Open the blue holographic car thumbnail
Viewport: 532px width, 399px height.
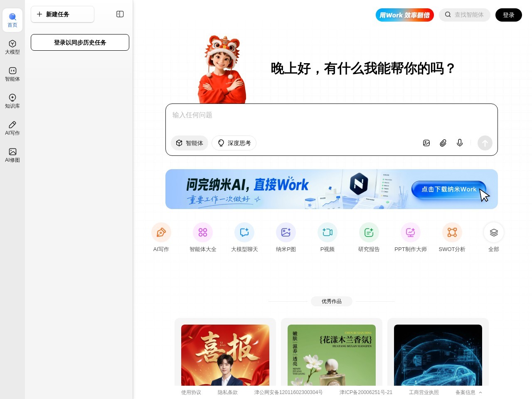point(438,355)
